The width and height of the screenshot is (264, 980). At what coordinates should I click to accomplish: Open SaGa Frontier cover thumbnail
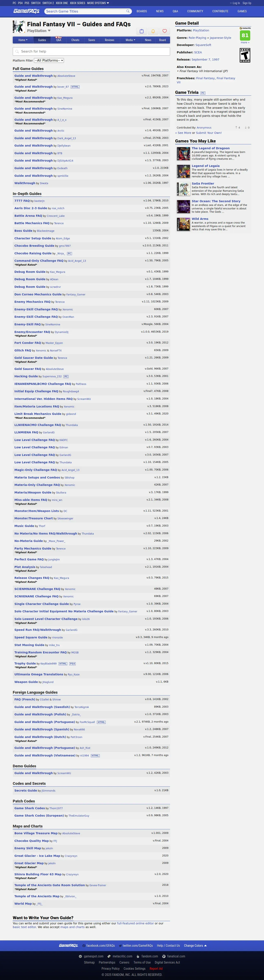[183, 189]
